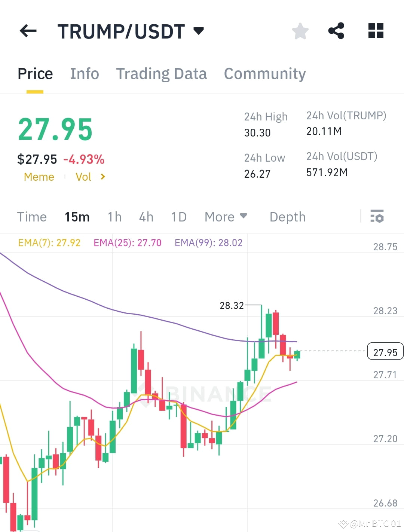The height and width of the screenshot is (532, 404).
Task: Tap the 28.32 high price marker on chart
Action: coord(231,306)
